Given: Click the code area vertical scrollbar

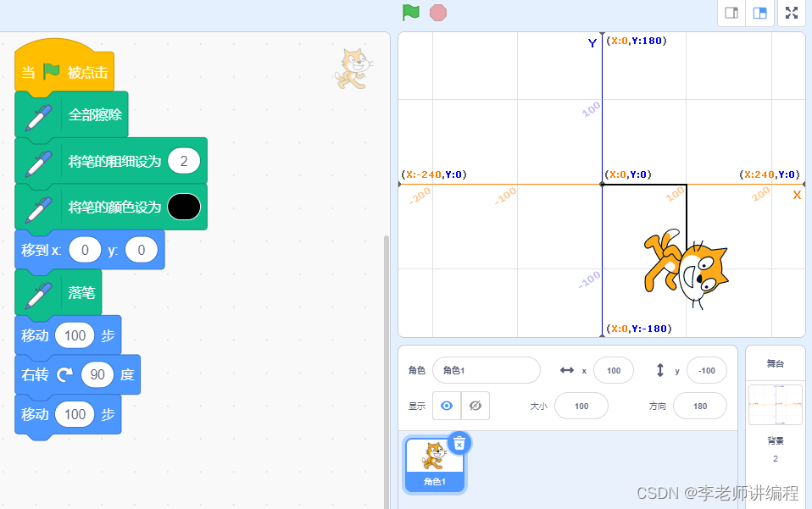Looking at the screenshot, I should 387,372.
